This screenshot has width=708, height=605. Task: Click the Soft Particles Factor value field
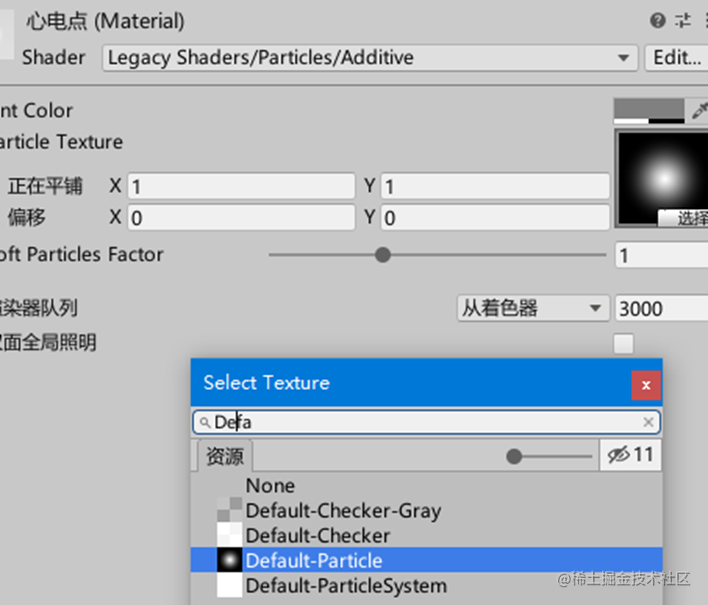(661, 256)
